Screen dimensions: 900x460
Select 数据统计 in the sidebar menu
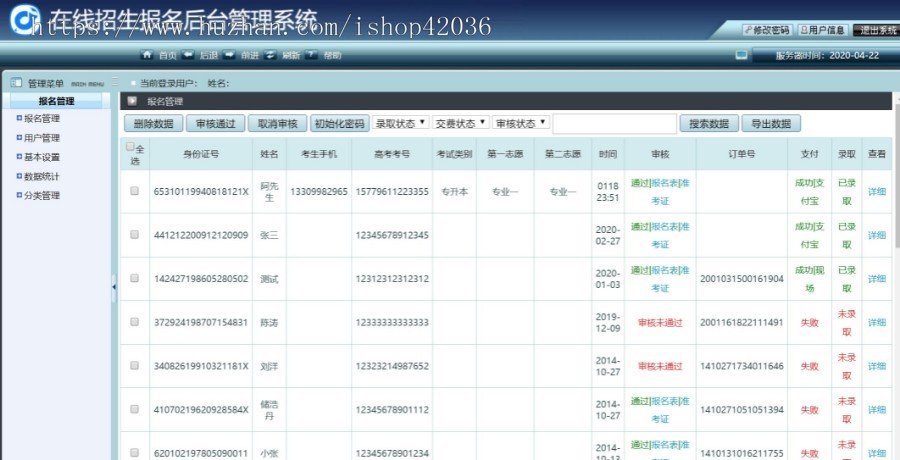(x=42, y=176)
